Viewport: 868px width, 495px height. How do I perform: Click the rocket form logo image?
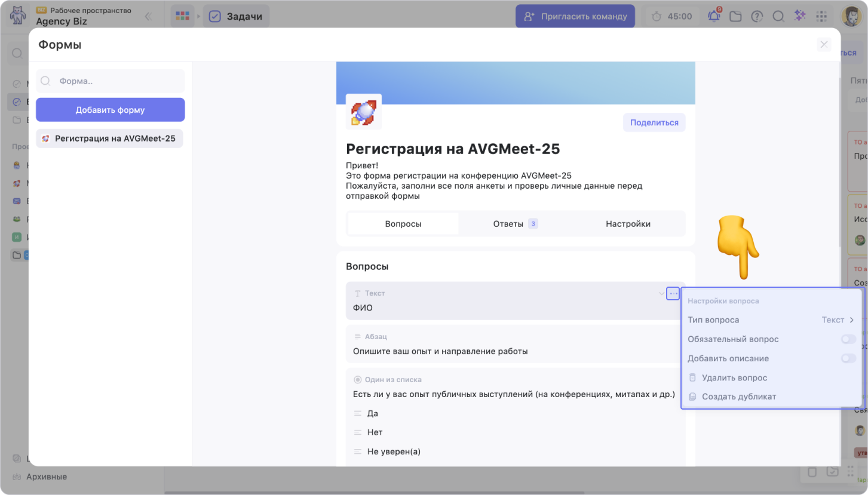point(363,112)
